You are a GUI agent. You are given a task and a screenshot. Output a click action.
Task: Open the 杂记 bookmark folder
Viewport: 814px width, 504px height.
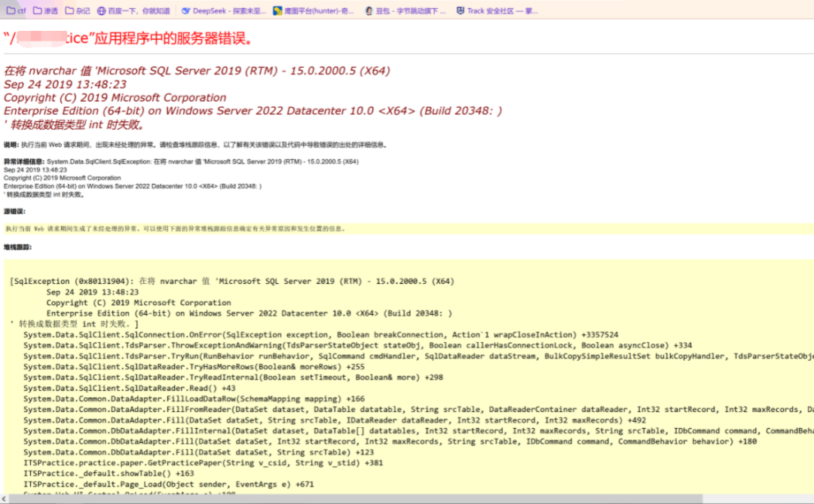coord(78,11)
